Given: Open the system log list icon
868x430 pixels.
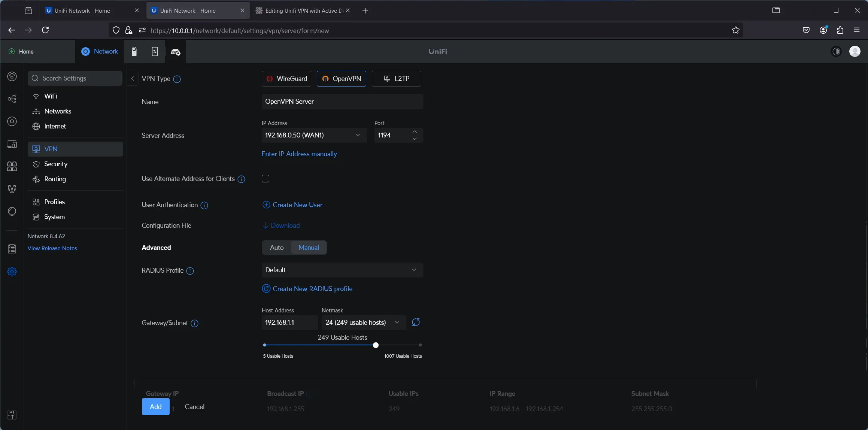Looking at the screenshot, I should (12, 249).
